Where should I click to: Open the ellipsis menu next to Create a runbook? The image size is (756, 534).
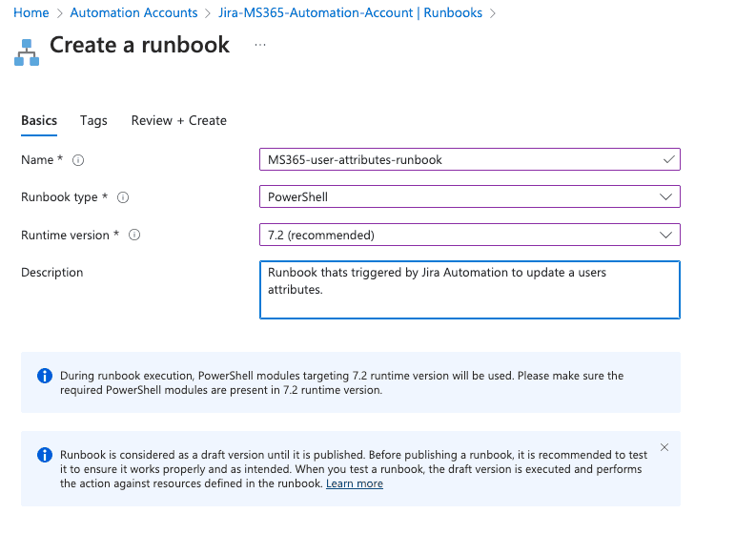click(260, 45)
